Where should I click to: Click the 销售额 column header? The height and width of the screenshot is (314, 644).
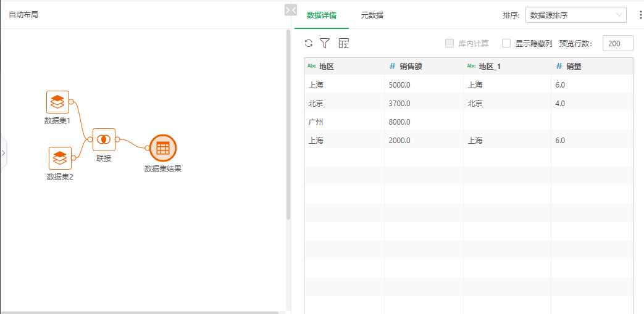click(x=411, y=66)
